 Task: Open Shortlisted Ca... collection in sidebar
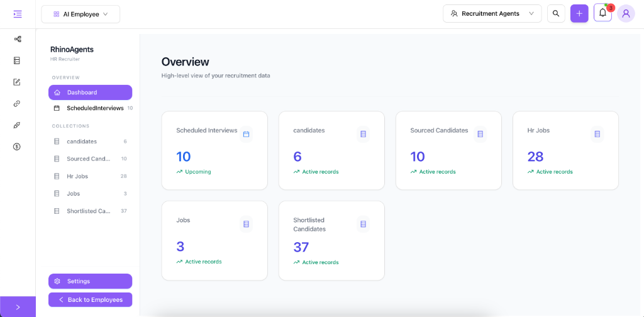pos(91,211)
